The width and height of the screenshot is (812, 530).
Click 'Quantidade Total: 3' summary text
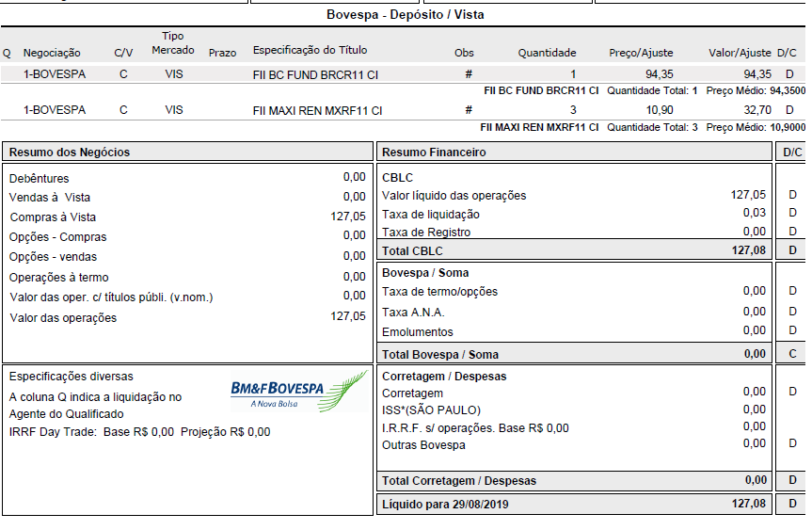pyautogui.click(x=652, y=127)
